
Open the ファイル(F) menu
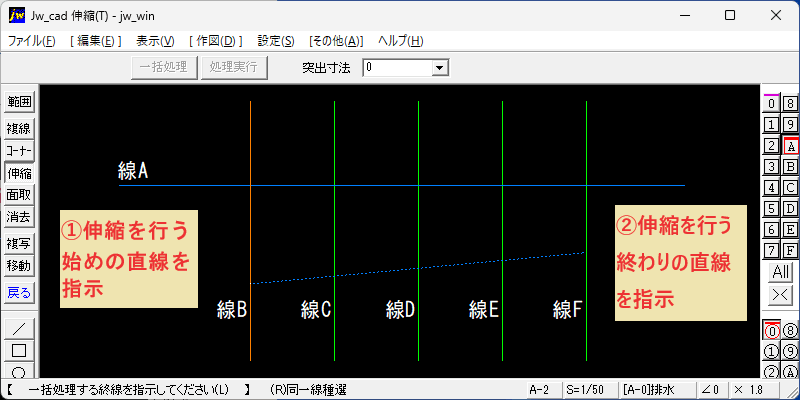[32, 41]
